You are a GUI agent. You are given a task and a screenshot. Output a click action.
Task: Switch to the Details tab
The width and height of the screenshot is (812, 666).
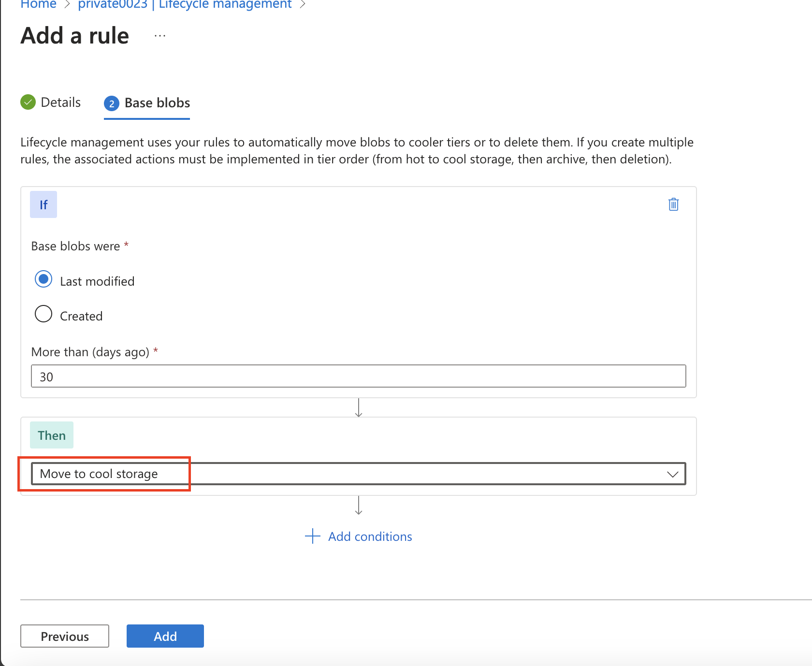click(x=51, y=102)
